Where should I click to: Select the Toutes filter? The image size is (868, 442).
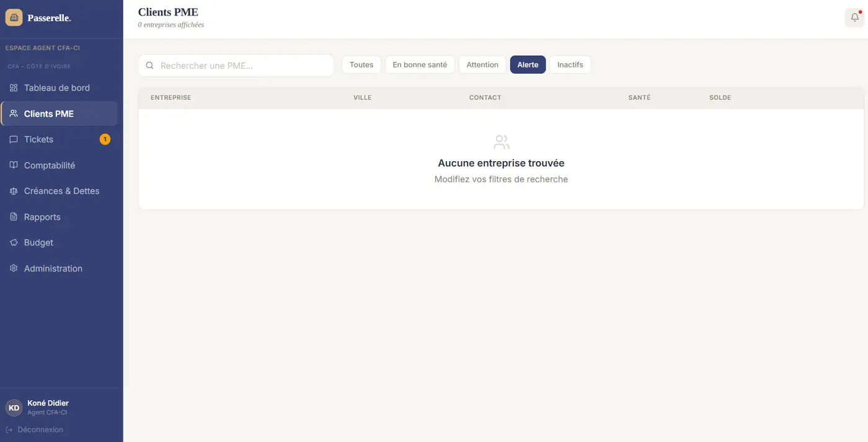(x=361, y=64)
